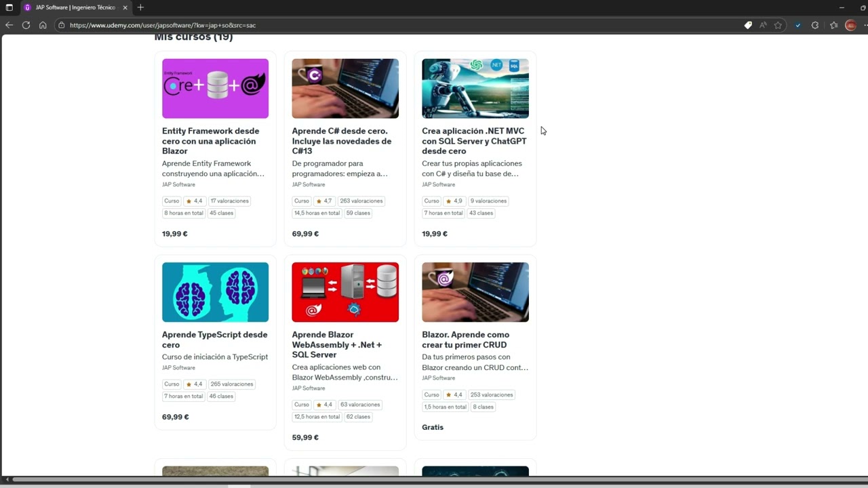This screenshot has width=868, height=488.
Task: Click the '253 valoraciones' badge
Action: click(492, 395)
